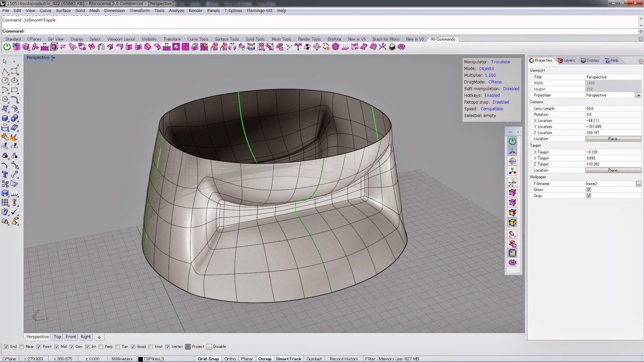Select the Text object tool

click(x=5, y=174)
